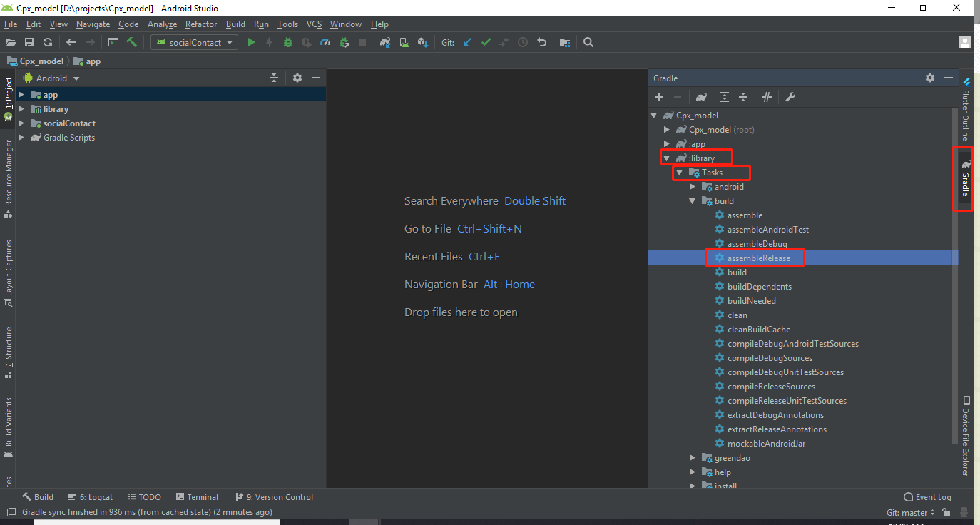Open the Version Control tab
This screenshot has width=980, height=525.
point(275,497)
